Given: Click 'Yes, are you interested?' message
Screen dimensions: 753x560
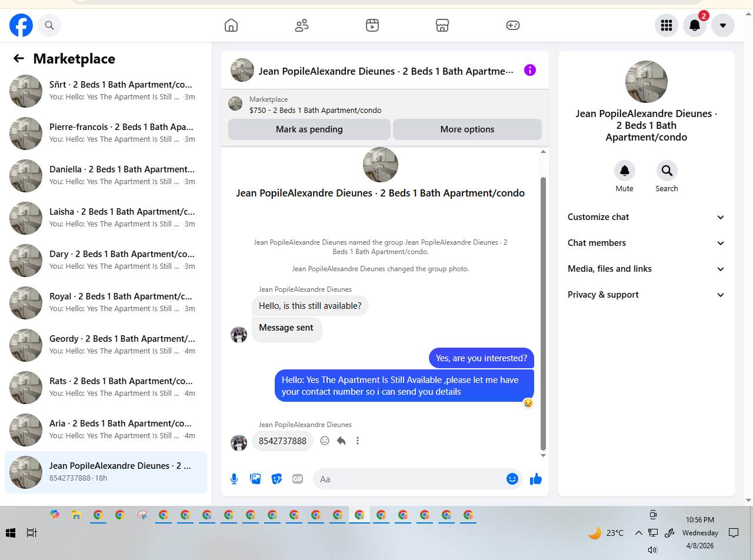Looking at the screenshot, I should click(x=481, y=358).
